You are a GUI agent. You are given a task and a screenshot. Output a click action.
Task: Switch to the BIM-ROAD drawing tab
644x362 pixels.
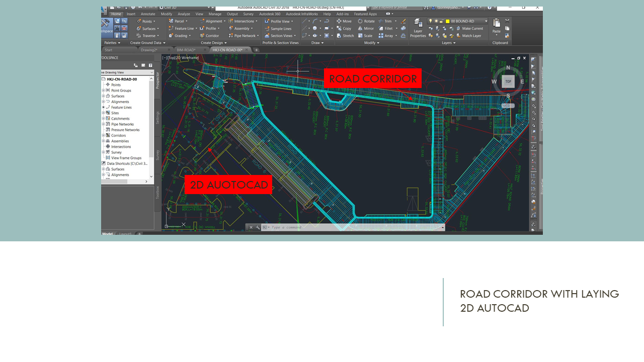coord(186,50)
